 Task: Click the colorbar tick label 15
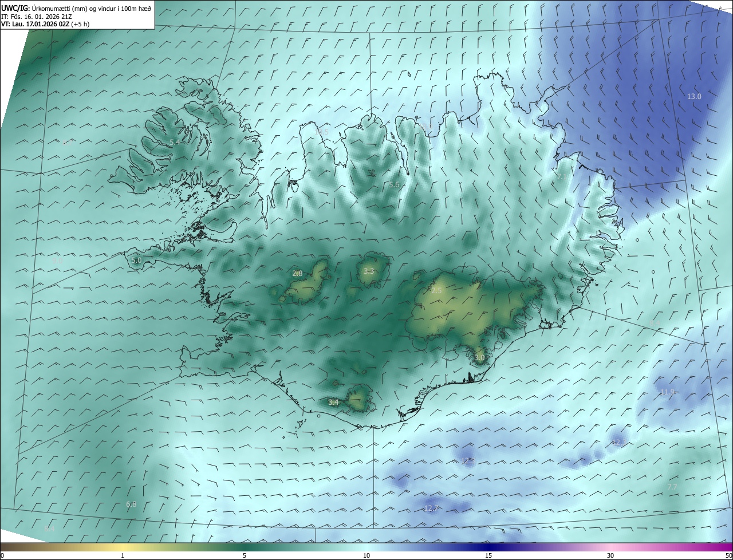pyautogui.click(x=488, y=555)
